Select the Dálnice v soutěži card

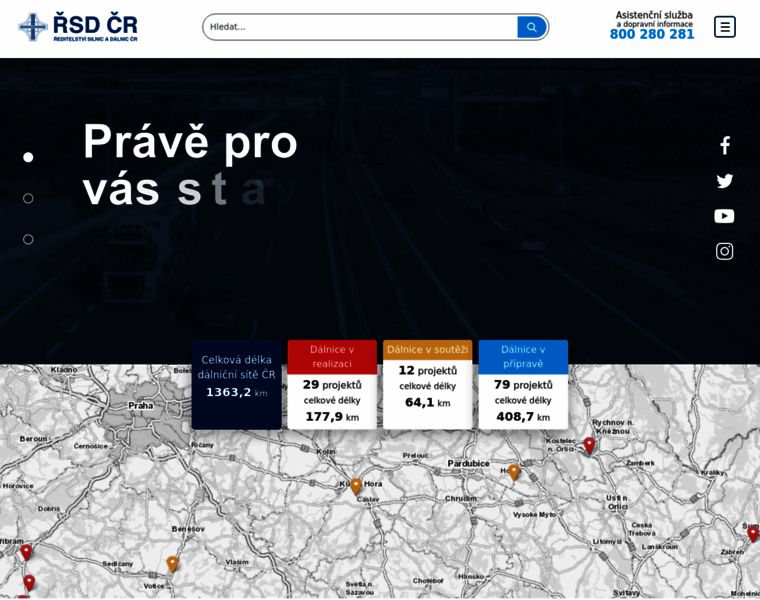coord(427,385)
